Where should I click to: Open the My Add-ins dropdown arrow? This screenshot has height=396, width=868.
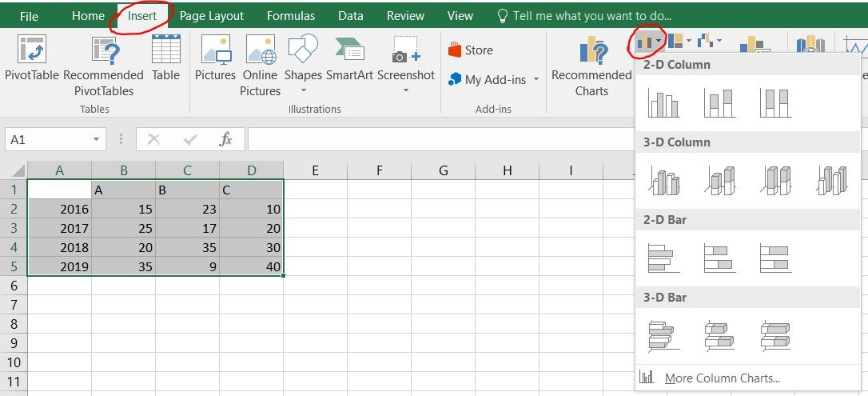pyautogui.click(x=536, y=80)
